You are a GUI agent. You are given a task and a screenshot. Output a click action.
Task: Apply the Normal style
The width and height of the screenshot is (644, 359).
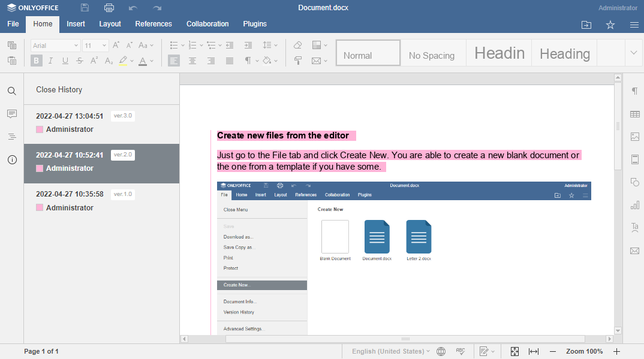pyautogui.click(x=368, y=53)
